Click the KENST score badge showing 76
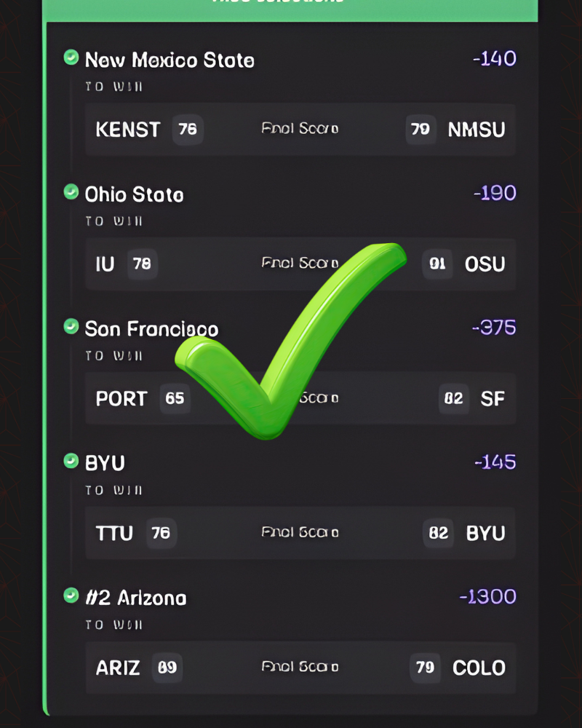582x728 pixels. (188, 130)
